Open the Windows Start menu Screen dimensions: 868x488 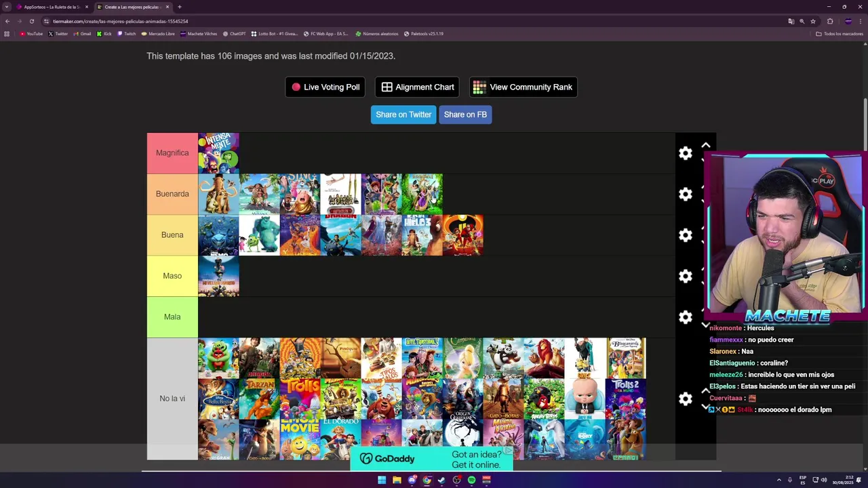click(x=382, y=480)
